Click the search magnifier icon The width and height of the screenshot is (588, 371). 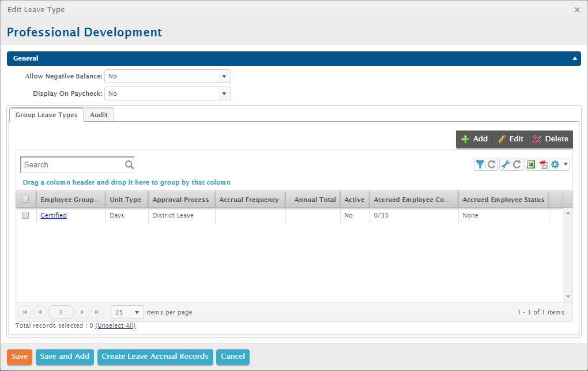[x=129, y=164]
